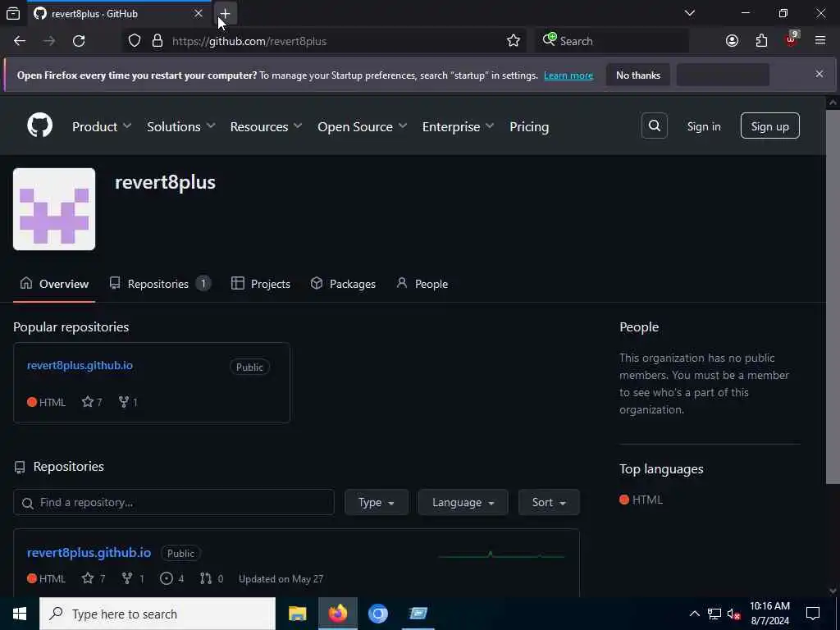This screenshot has height=630, width=840.
Task: Open the Extensions puzzle icon
Action: (x=761, y=41)
